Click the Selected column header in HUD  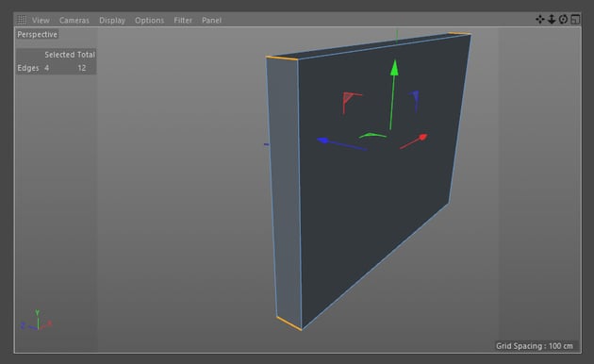click(59, 55)
